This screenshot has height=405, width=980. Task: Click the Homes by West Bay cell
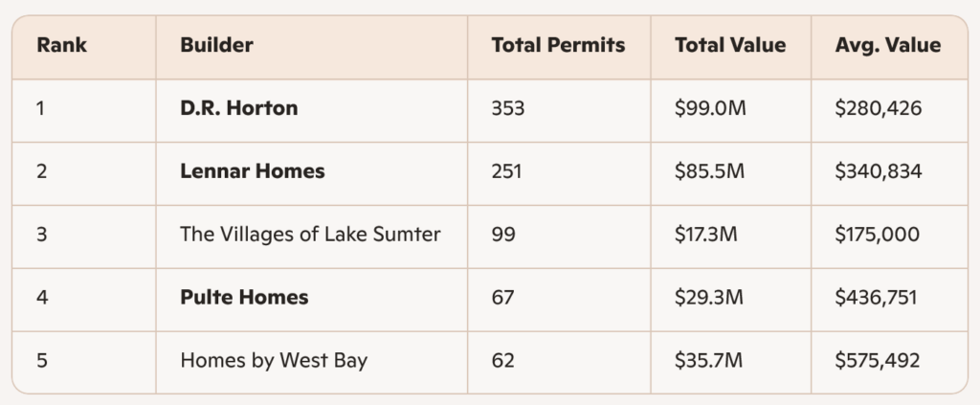(273, 361)
